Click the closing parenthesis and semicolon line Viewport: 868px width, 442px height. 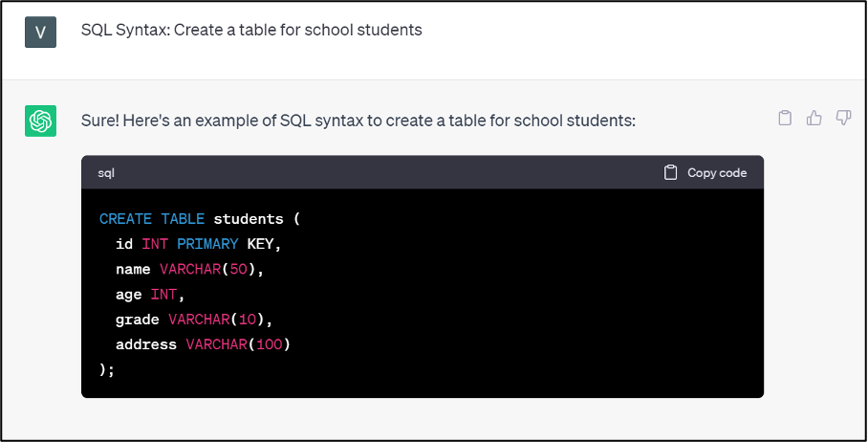coord(107,369)
